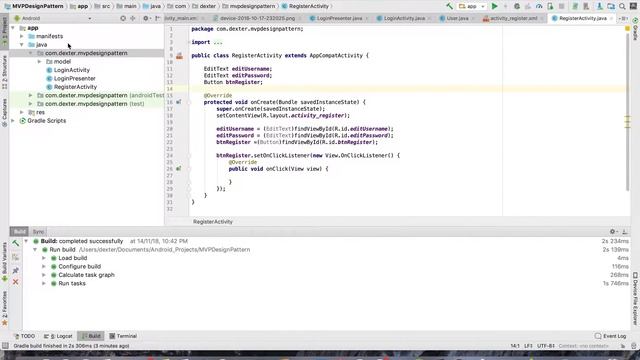640x360 pixels.
Task: Open the Search Everywhere magnifier icon
Action: pyautogui.click(x=622, y=6)
